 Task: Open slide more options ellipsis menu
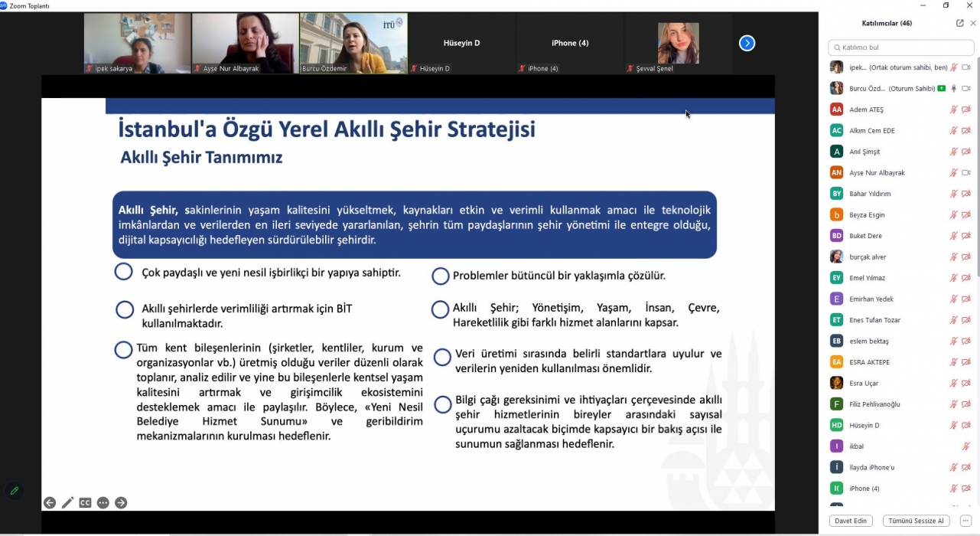(x=103, y=503)
